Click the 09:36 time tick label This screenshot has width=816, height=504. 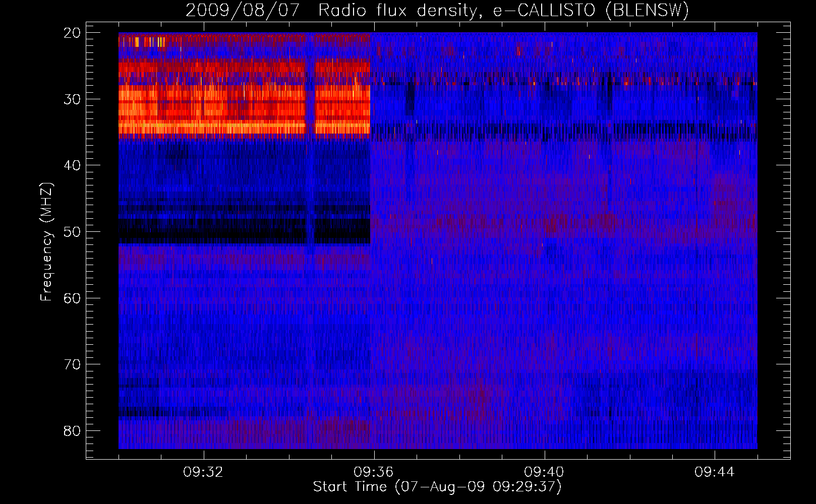[374, 472]
